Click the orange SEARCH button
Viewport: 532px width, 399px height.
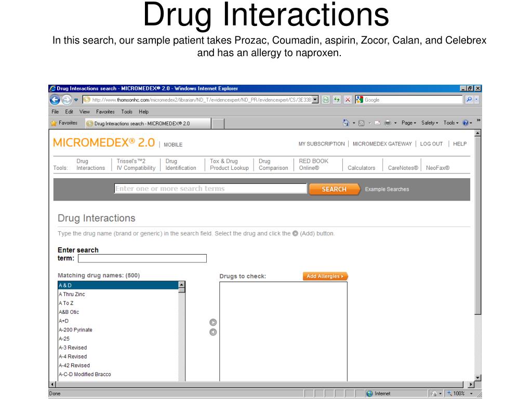pos(335,189)
